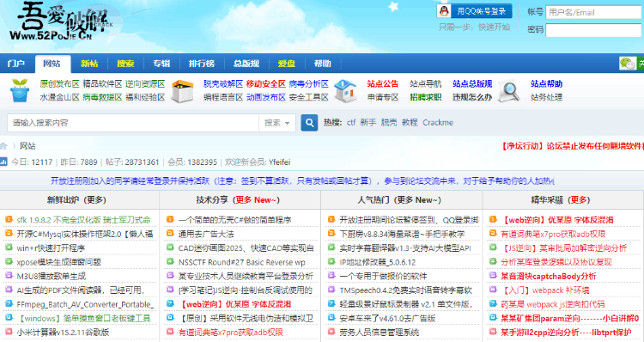Open the 站务处理 link
Screen dimensions: 644x342
[546, 97]
